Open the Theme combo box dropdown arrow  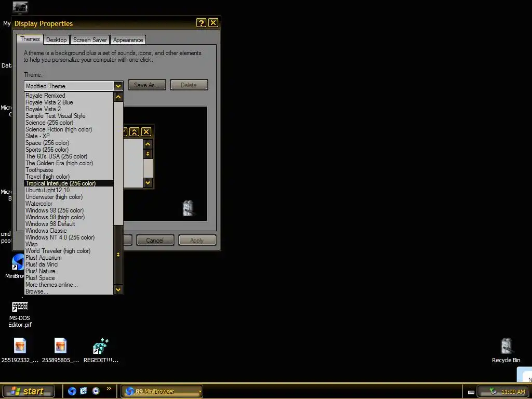point(118,86)
